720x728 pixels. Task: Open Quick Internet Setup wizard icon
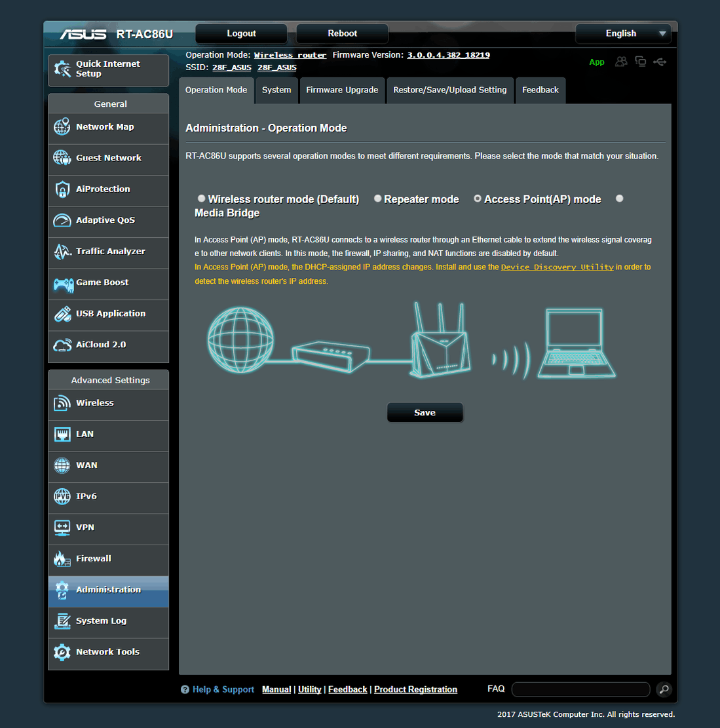pos(62,69)
